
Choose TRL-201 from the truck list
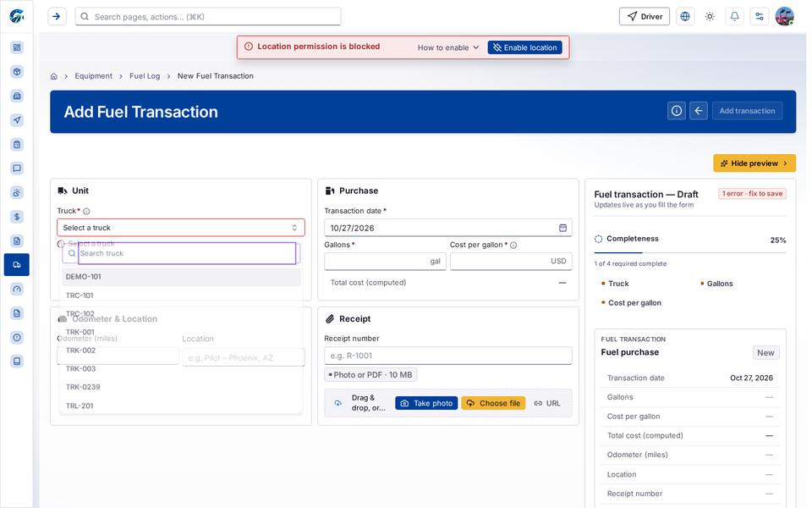[181, 406]
